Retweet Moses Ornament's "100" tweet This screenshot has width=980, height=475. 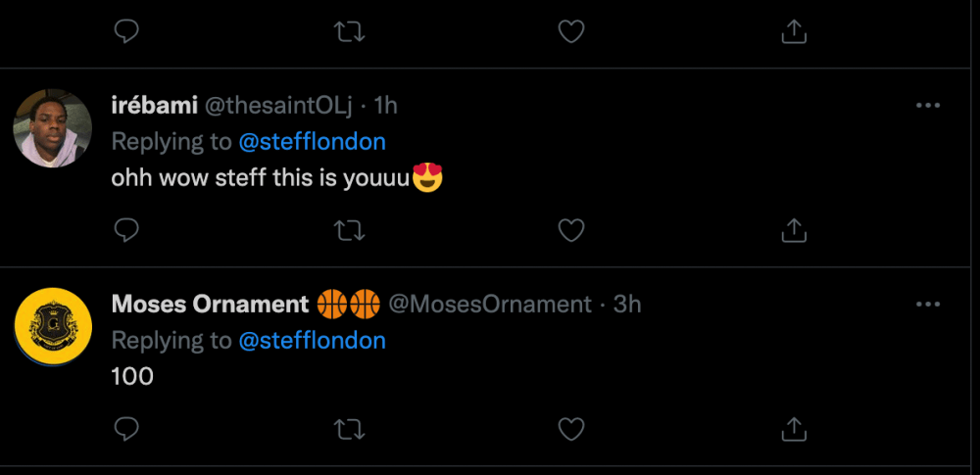pos(348,429)
